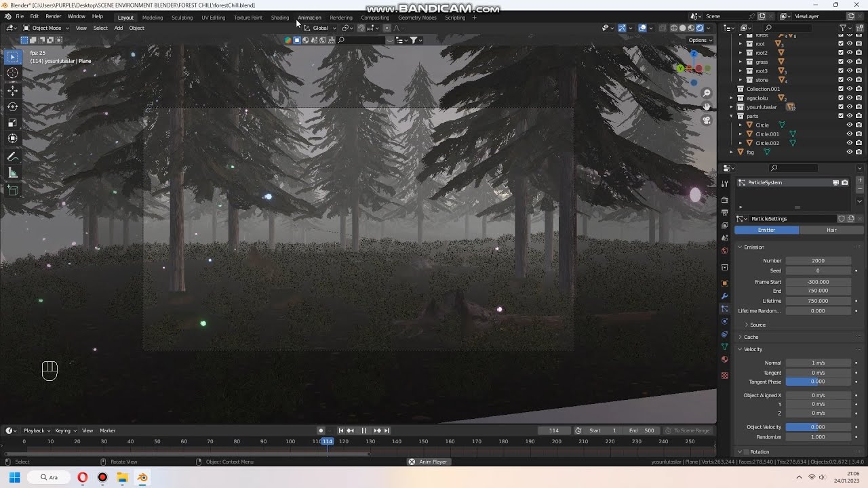Open the Object Data properties tab icon

[724, 346]
